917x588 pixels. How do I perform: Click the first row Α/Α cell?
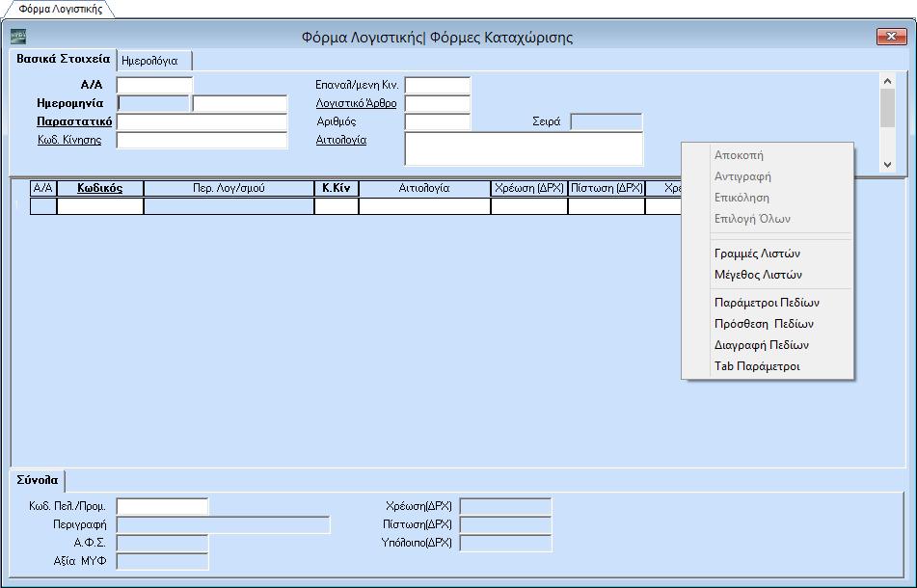tap(43, 206)
